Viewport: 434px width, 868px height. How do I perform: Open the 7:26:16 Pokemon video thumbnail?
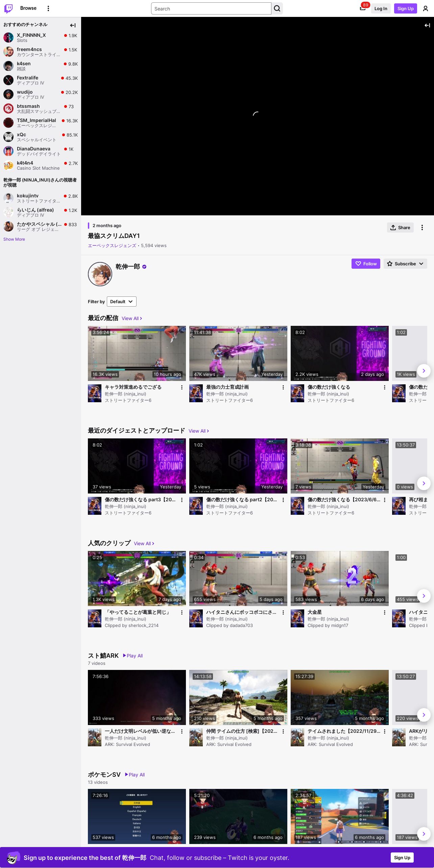point(137,816)
